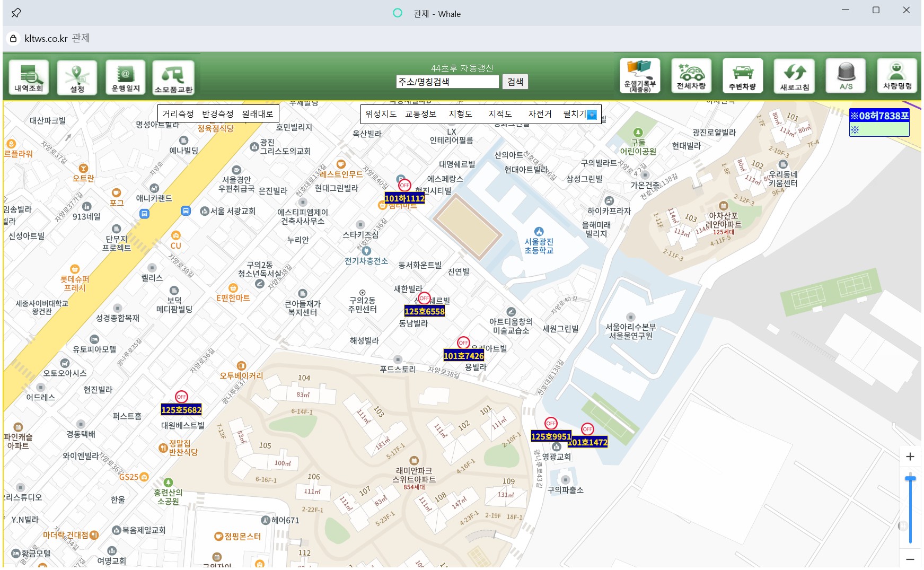Click the 검색 search button

point(515,82)
